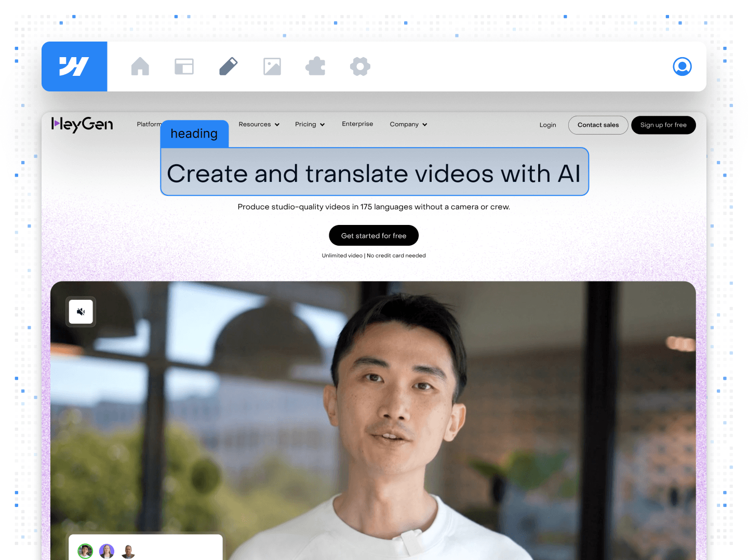Open the Home icon in toolbar
The image size is (748, 560).
pyautogui.click(x=140, y=66)
